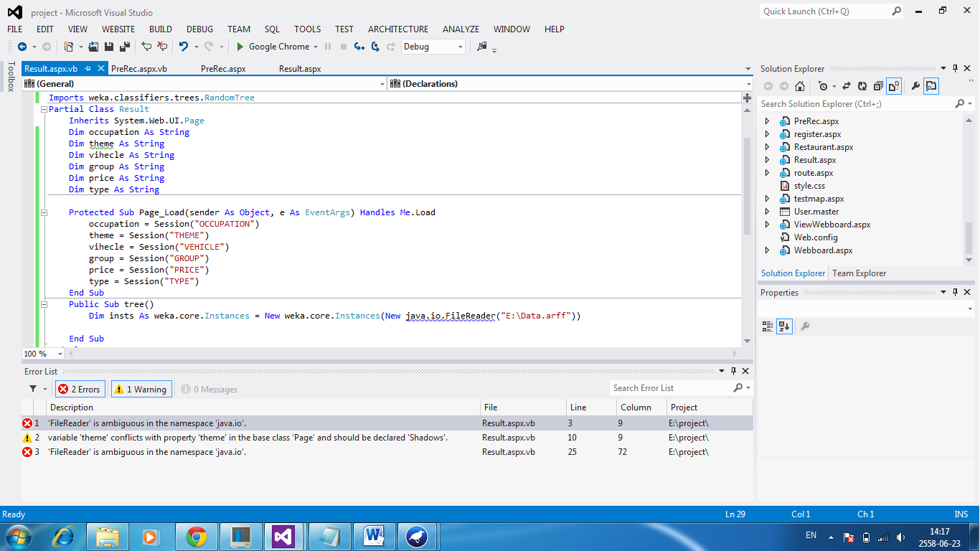Open Google Chrome from the taskbar
The image size is (980, 551).
[x=196, y=536]
